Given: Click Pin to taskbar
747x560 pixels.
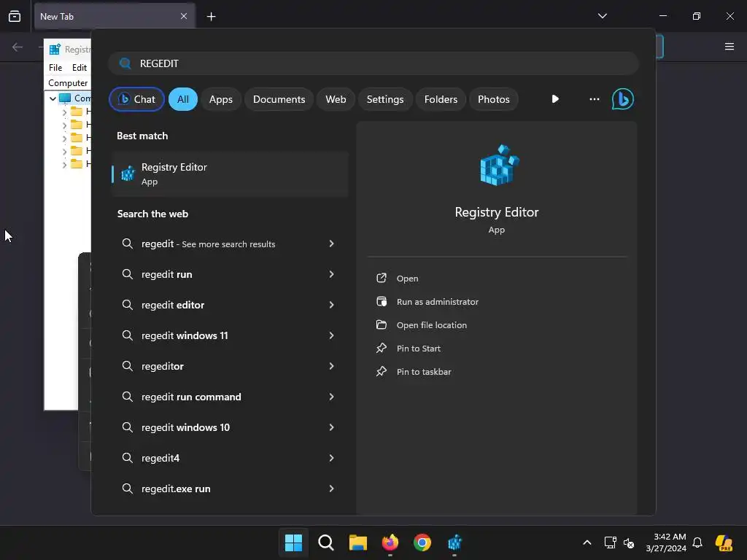Looking at the screenshot, I should tap(424, 372).
